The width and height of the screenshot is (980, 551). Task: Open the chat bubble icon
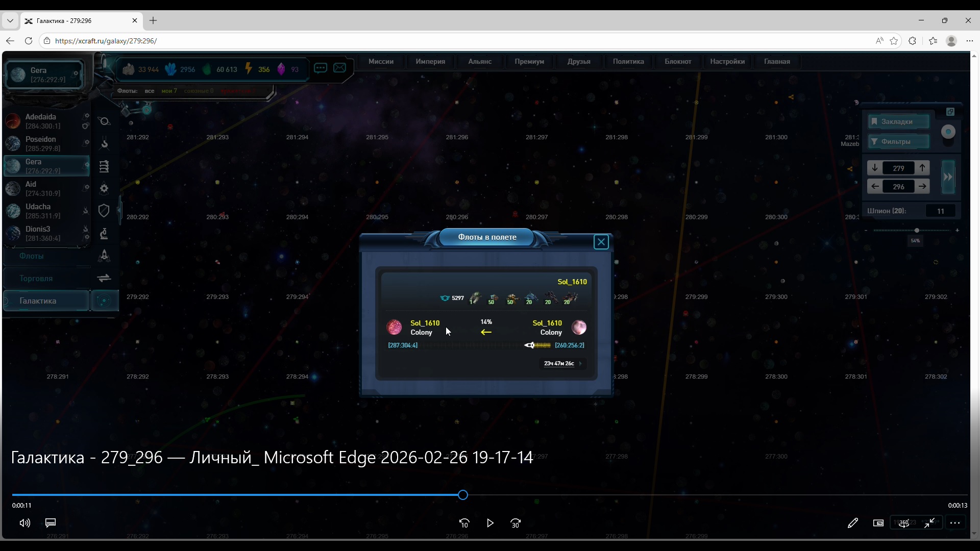321,68
